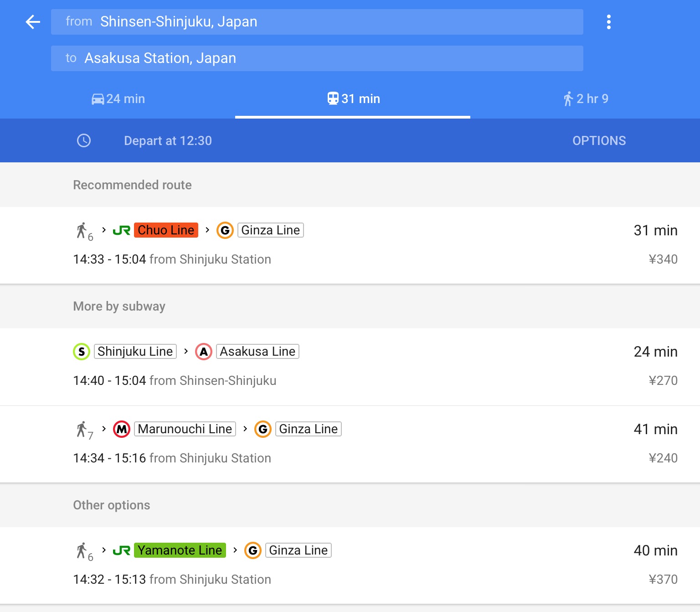Viewport: 700px width, 612px height.
Task: Click the Asakusa Line A circle icon
Action: (204, 352)
